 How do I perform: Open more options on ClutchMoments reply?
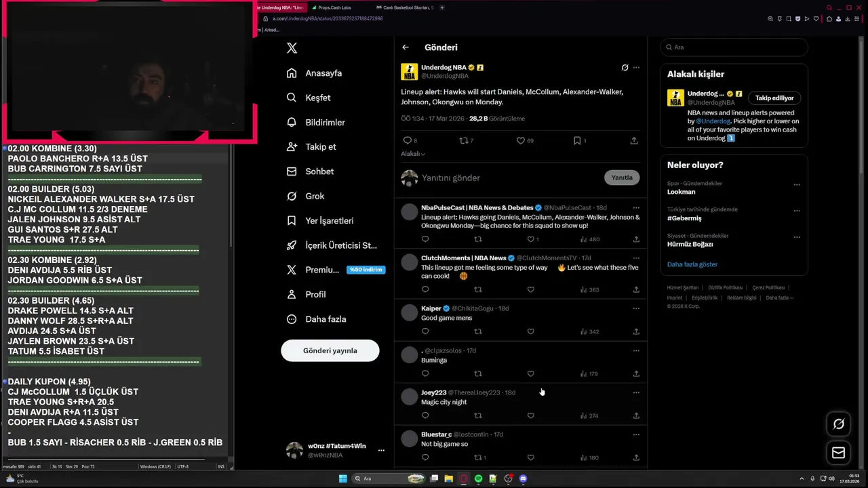coord(636,258)
